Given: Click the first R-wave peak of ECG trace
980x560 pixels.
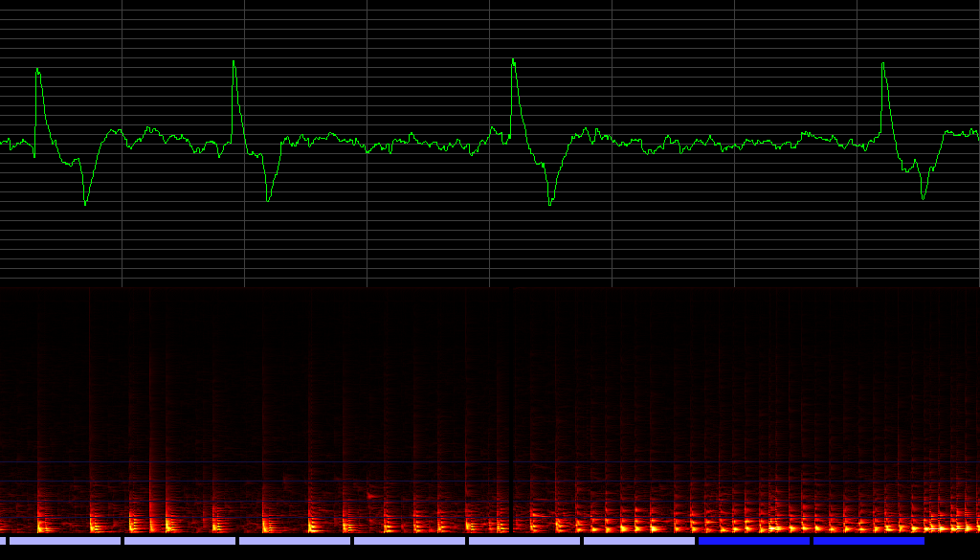Looking at the screenshot, I should click(x=37, y=69).
